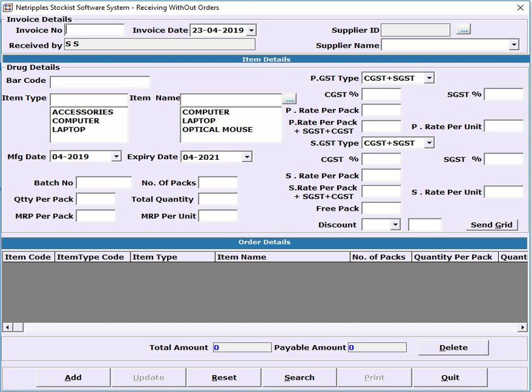
Task: Click the S . Rate Per Unit field
Action: coord(503,192)
